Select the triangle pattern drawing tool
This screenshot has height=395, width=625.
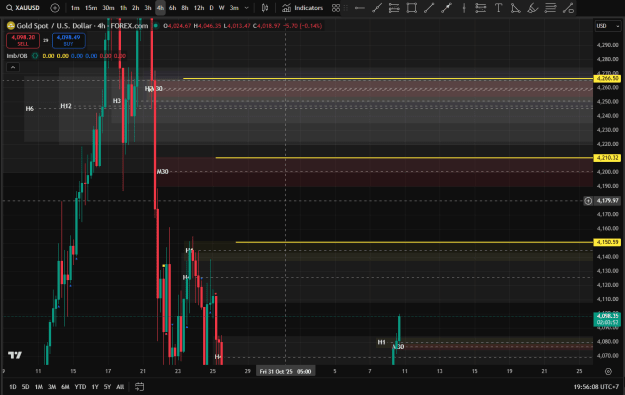[515, 8]
